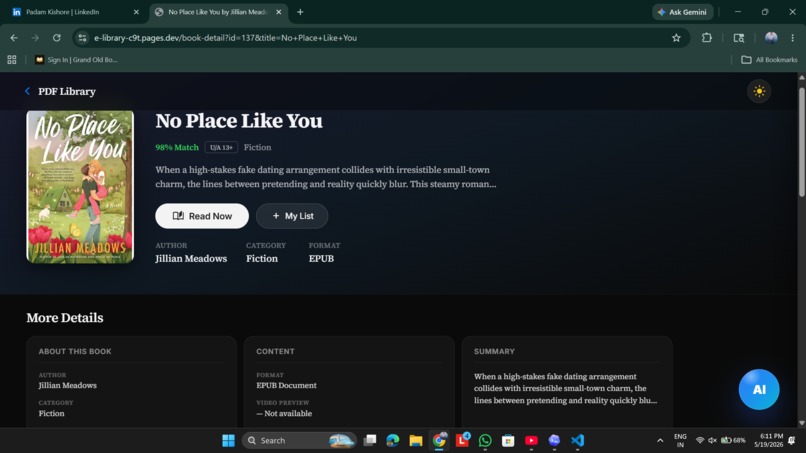Image resolution: width=806 pixels, height=453 pixels.
Task: Click the EPUB format value
Action: click(321, 259)
